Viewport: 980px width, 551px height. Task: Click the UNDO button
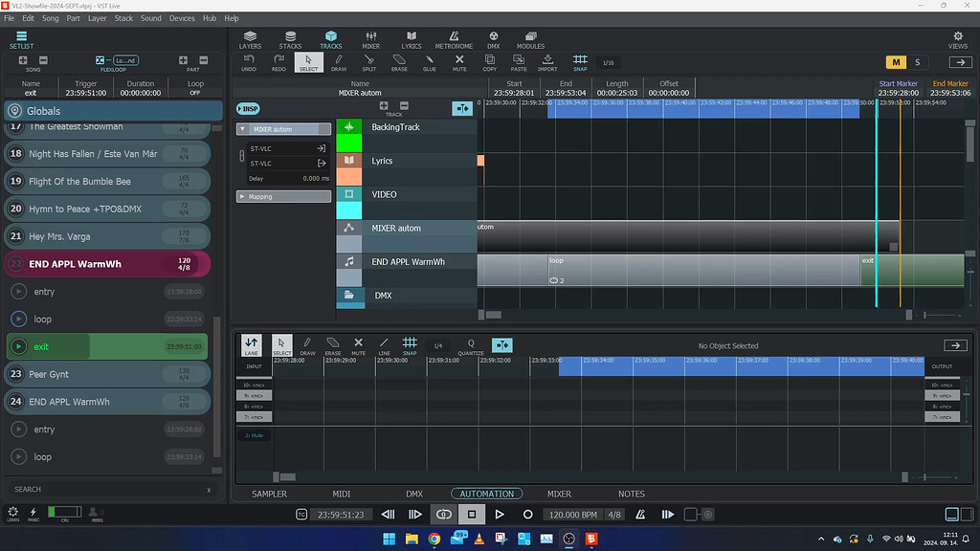pyautogui.click(x=249, y=62)
